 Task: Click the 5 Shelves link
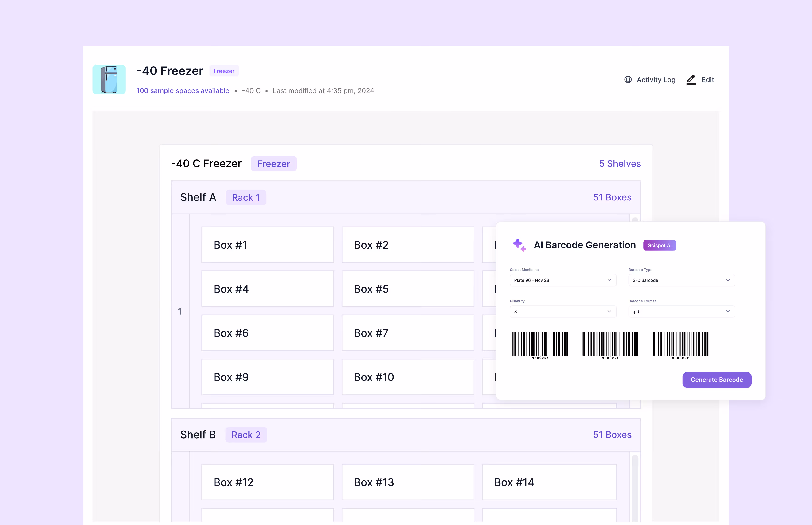620,164
